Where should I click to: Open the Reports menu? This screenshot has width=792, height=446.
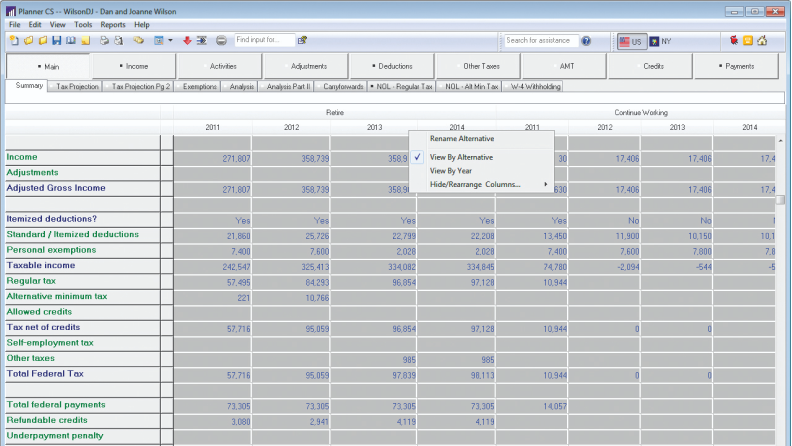pos(113,24)
